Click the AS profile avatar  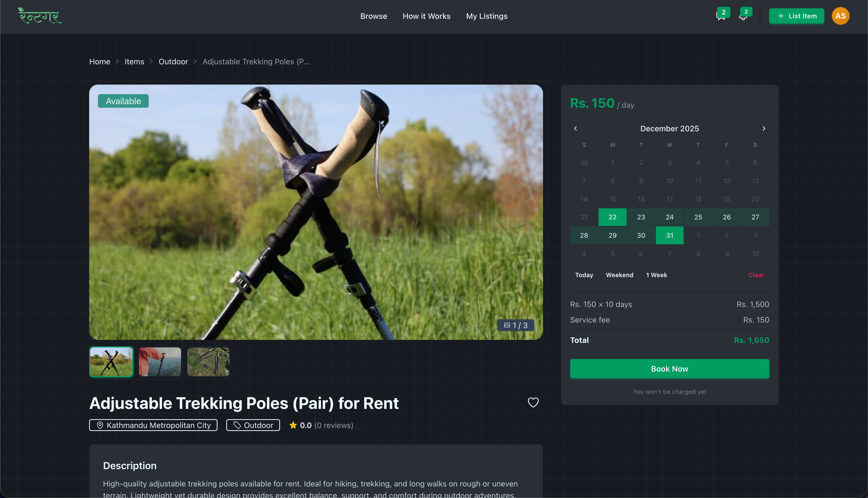840,16
